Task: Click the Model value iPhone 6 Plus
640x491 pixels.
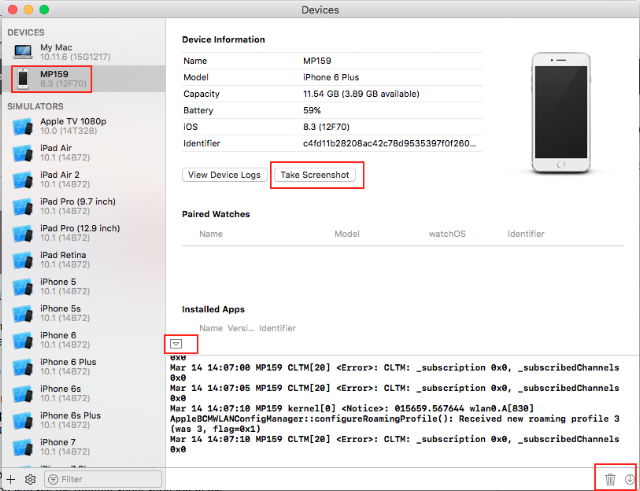Action: 331,77
